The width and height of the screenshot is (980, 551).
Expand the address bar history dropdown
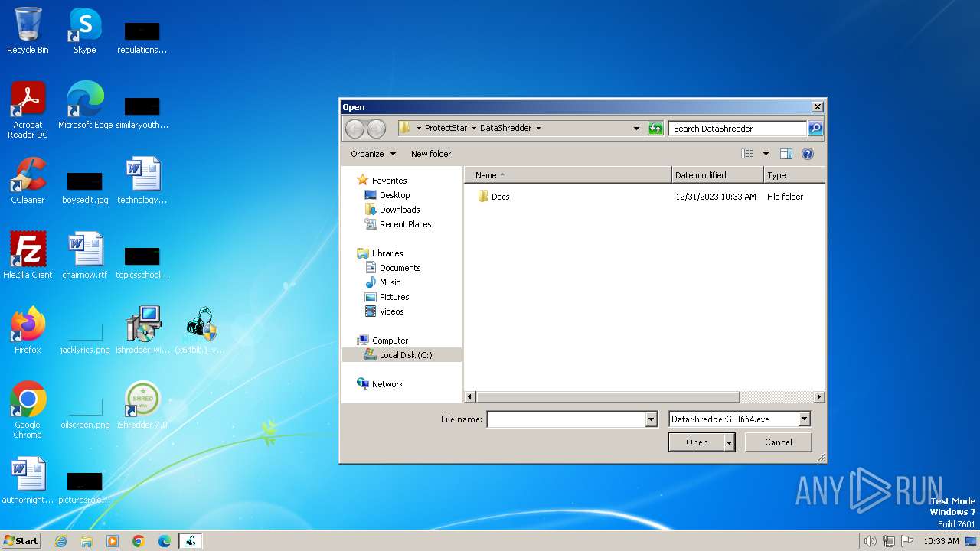pyautogui.click(x=636, y=129)
